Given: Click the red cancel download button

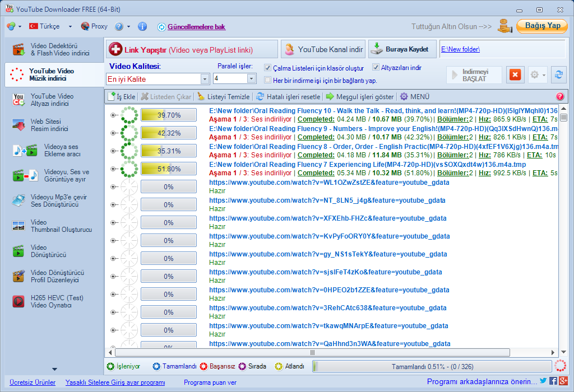Looking at the screenshot, I should pos(515,75).
